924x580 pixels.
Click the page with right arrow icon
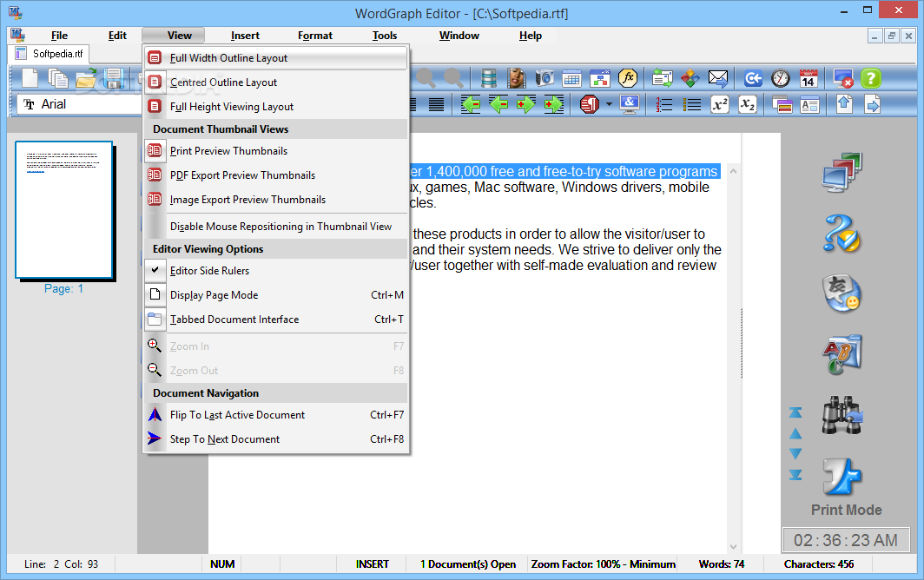tap(872, 104)
